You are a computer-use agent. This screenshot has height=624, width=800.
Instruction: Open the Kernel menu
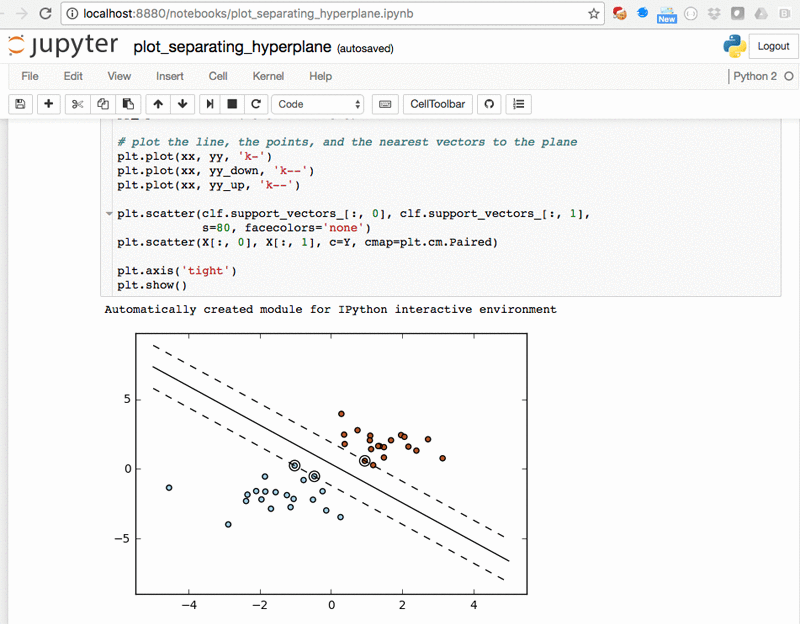pyautogui.click(x=267, y=76)
